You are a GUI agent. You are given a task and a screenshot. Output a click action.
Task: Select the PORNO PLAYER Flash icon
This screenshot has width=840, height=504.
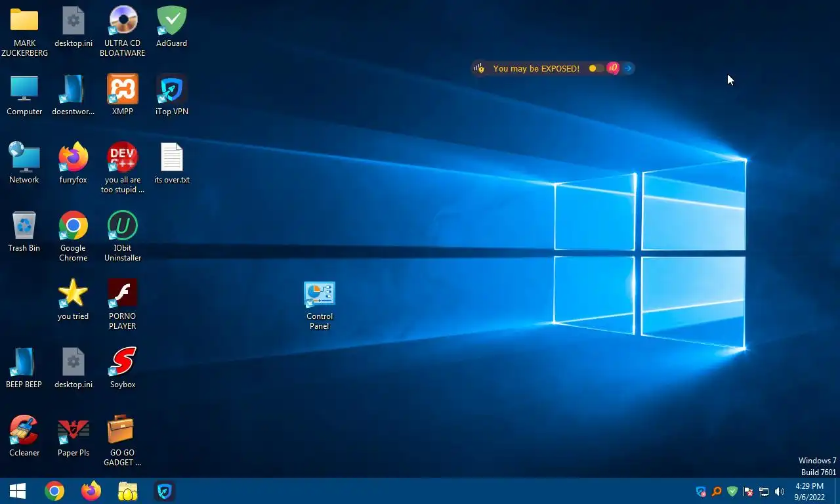click(x=123, y=304)
